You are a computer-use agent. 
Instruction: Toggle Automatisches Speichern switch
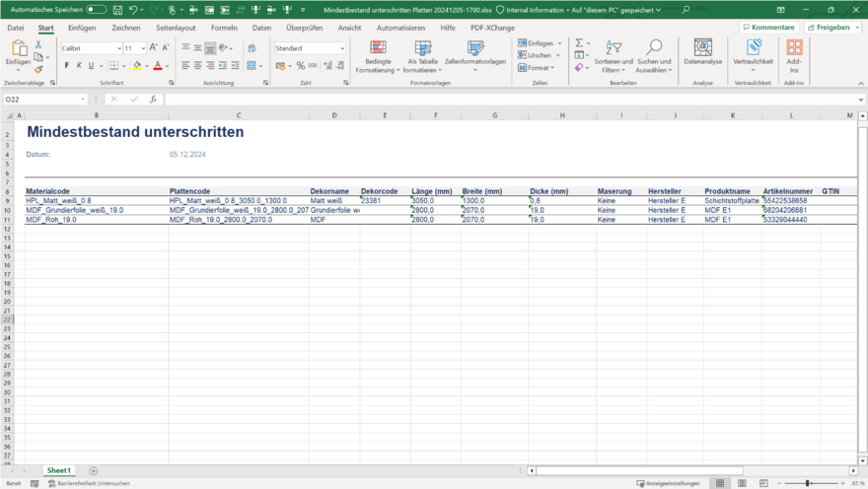click(x=96, y=10)
